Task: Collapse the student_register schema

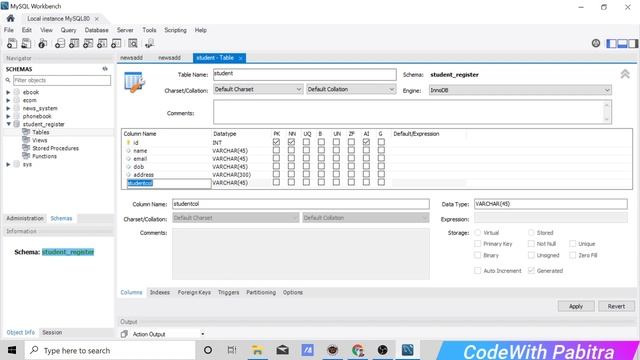Action: point(8,124)
